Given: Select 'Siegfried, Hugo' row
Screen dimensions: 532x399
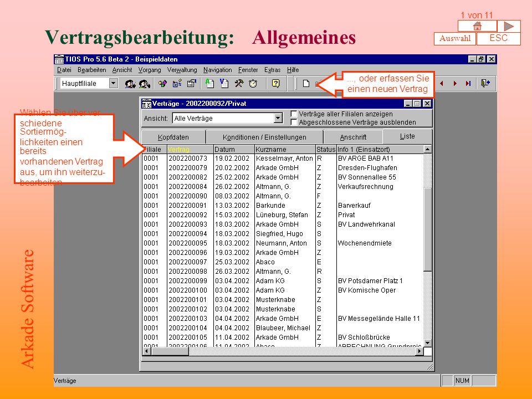Looking at the screenshot, I should click(283, 234).
